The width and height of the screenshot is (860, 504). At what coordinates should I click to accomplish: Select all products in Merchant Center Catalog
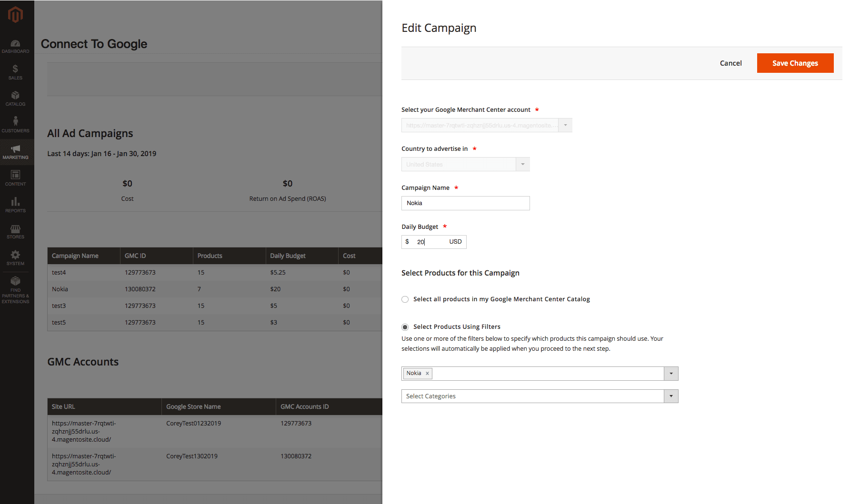405,299
